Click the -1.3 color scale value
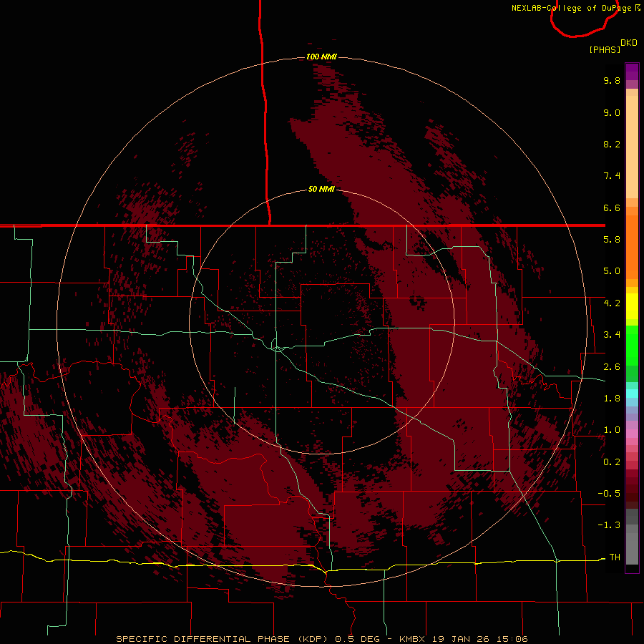Image resolution: width=644 pixels, height=644 pixels. 609,525
